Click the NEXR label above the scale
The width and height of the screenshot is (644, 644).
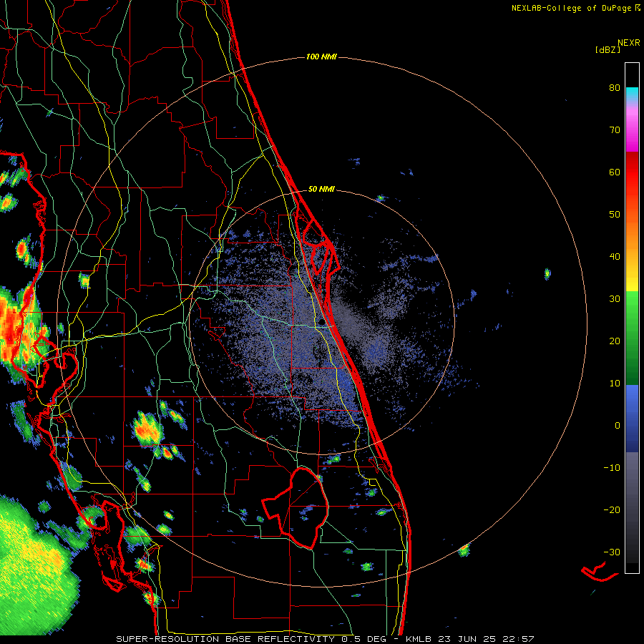pos(629,43)
